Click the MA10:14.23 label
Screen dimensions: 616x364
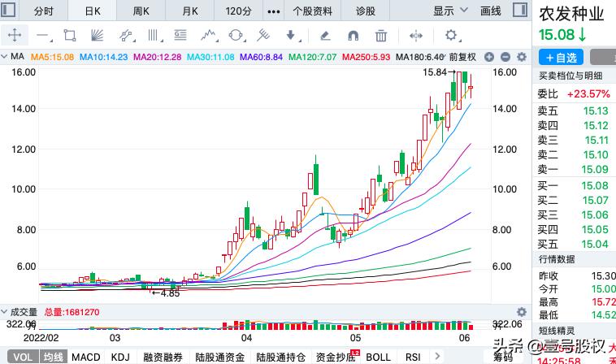104,57
